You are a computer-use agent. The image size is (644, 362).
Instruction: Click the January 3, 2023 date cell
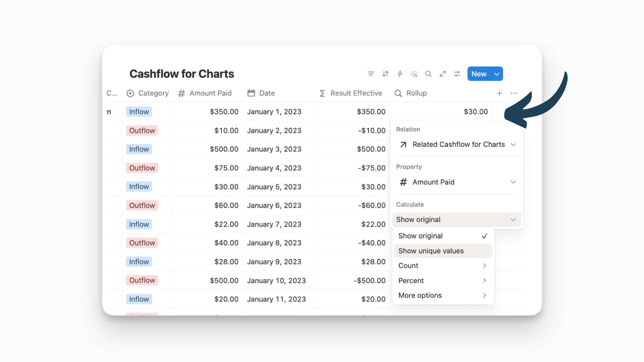pos(278,149)
